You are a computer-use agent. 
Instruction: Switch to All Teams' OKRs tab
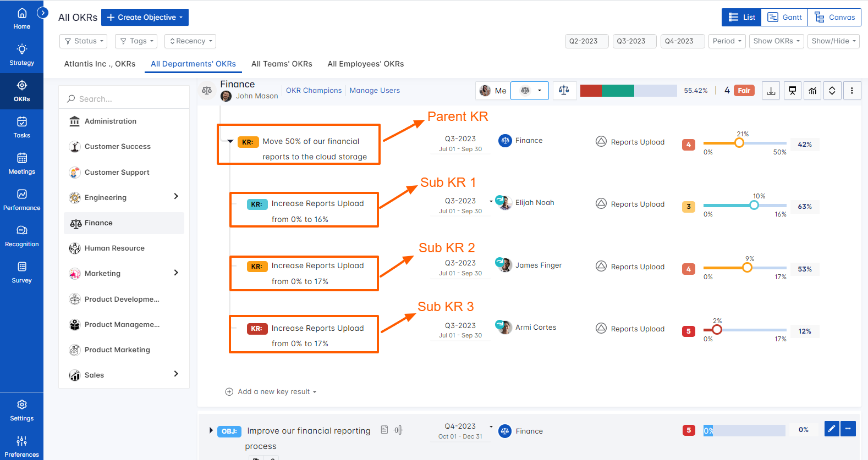click(x=282, y=64)
